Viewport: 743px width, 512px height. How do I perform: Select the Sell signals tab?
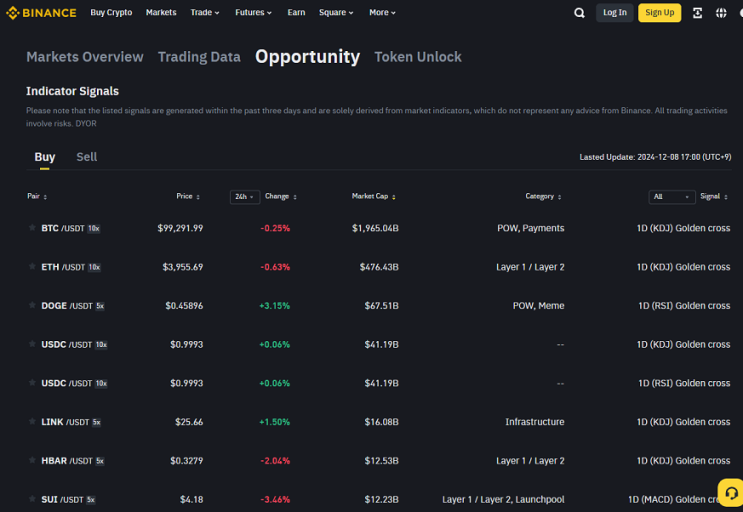(87, 157)
